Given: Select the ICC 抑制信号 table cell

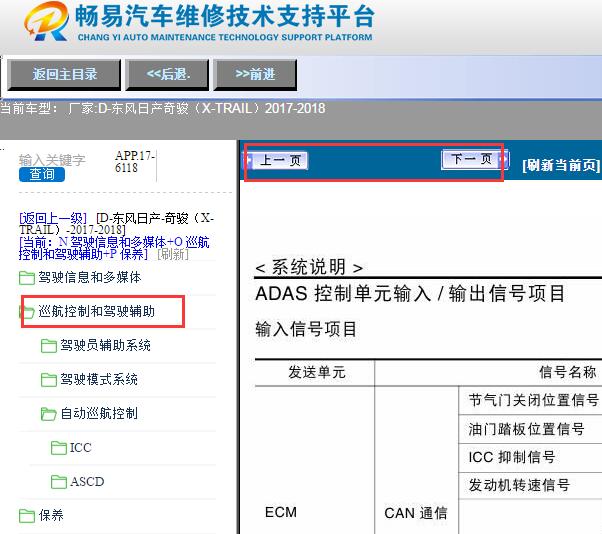Looking at the screenshot, I should [511, 457].
